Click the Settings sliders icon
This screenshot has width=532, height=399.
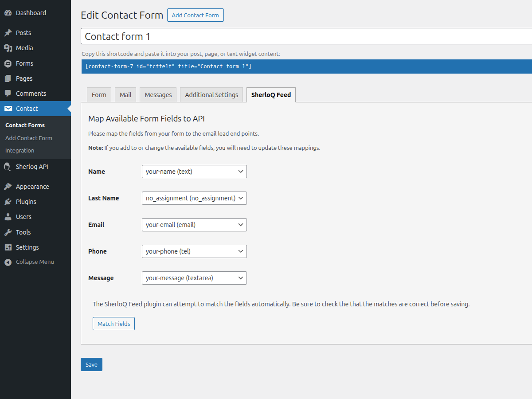coord(8,247)
